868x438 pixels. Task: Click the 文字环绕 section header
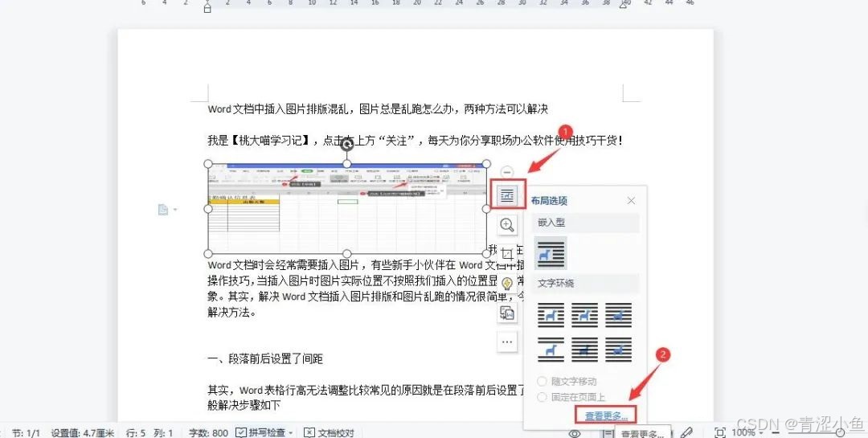[585, 284]
